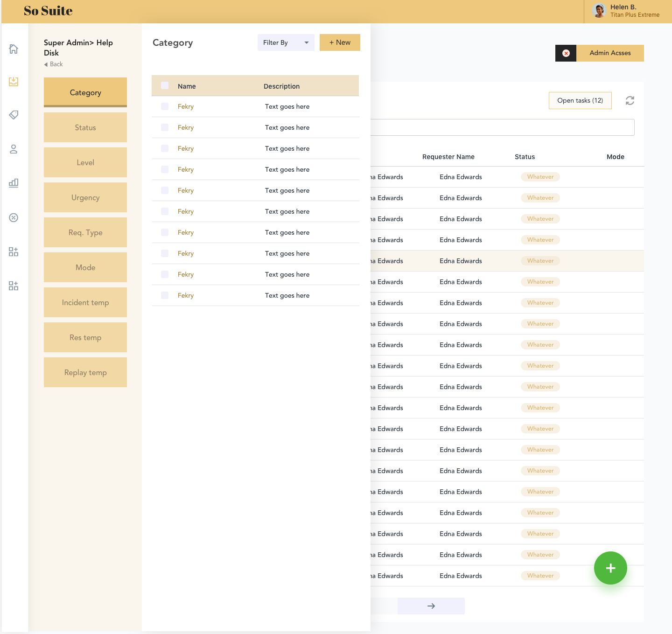Open the bar chart reports icon
Viewport: 672px width, 634px height.
tap(14, 183)
